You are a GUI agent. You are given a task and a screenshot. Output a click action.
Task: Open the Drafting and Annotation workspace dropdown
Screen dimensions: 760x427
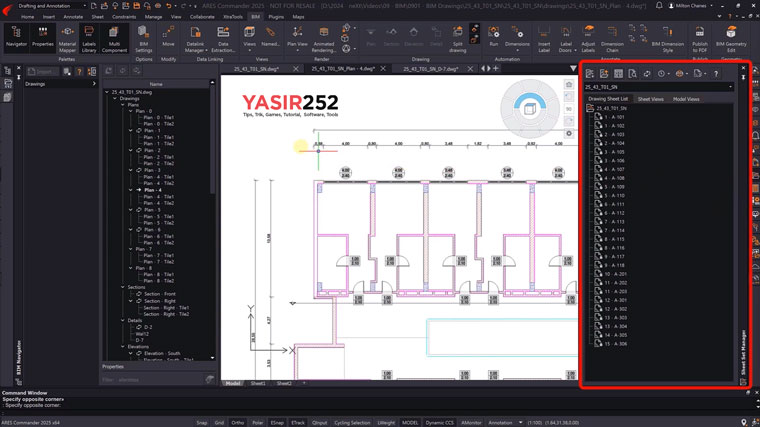click(52, 6)
